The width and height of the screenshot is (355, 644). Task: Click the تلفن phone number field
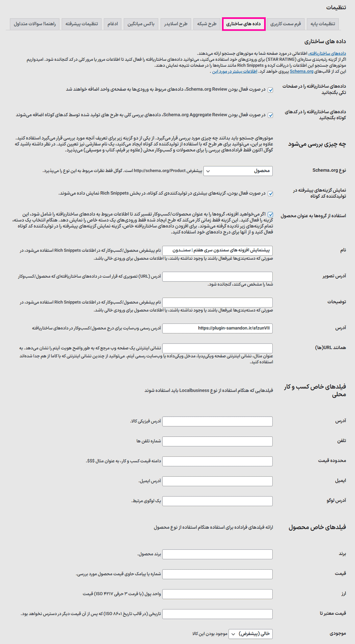(x=217, y=441)
